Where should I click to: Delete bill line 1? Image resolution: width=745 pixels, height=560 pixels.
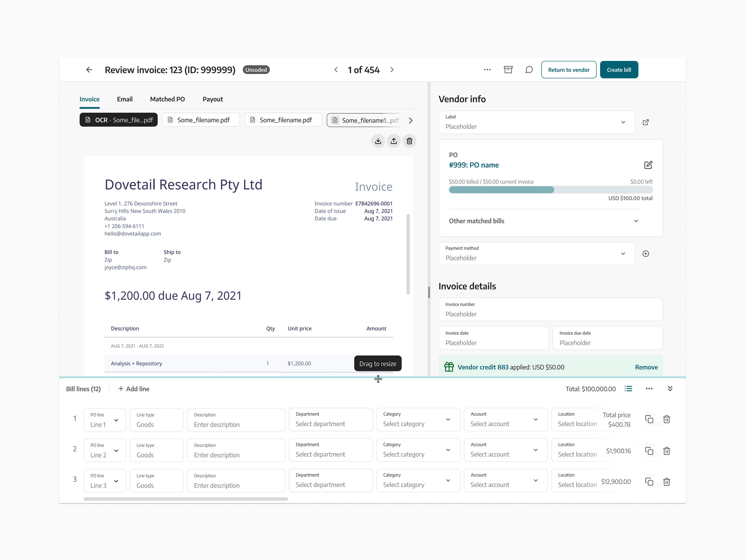tap(667, 419)
